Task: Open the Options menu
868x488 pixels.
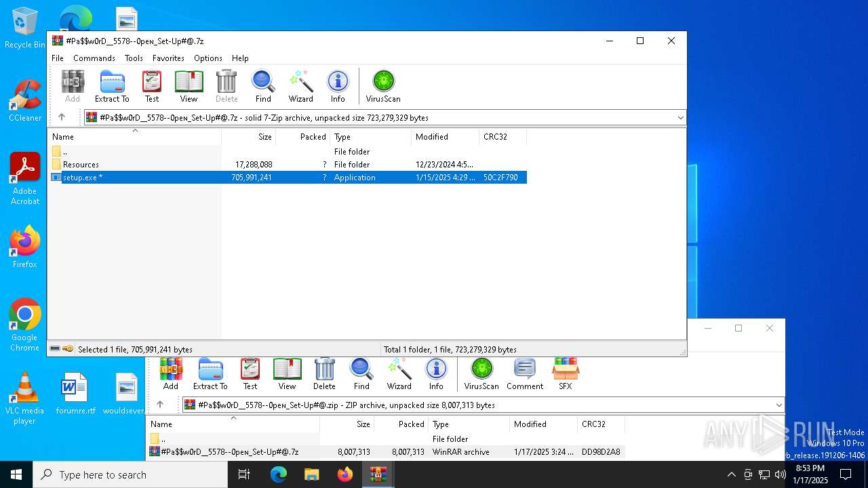Action: pos(208,58)
